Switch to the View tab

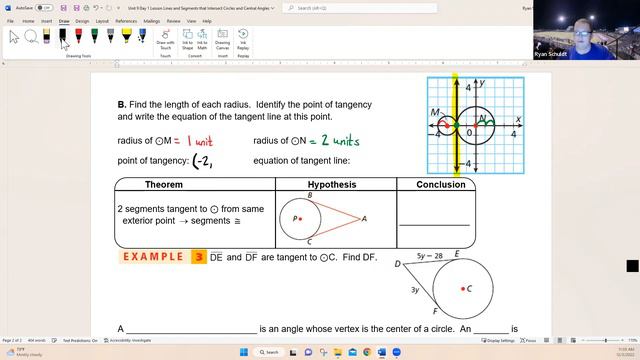[x=191, y=21]
